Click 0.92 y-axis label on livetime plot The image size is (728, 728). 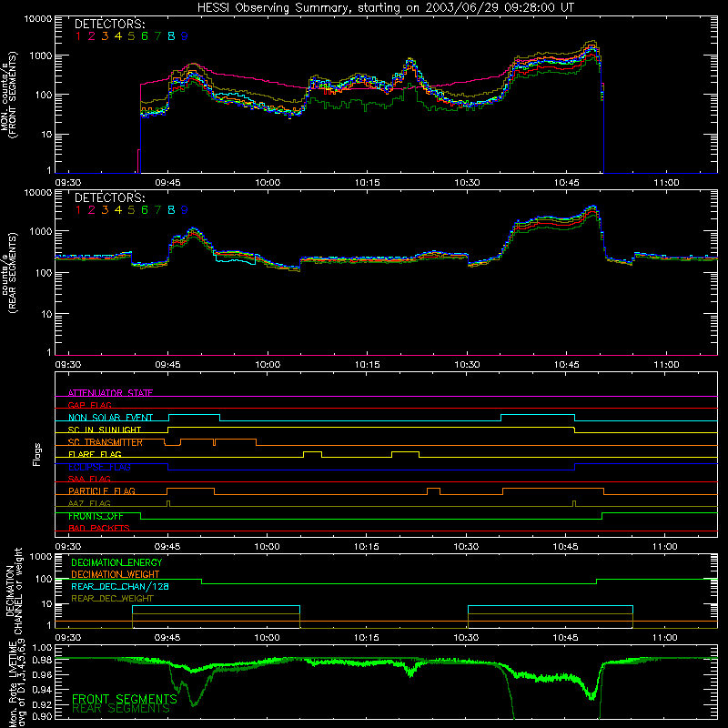click(x=42, y=703)
